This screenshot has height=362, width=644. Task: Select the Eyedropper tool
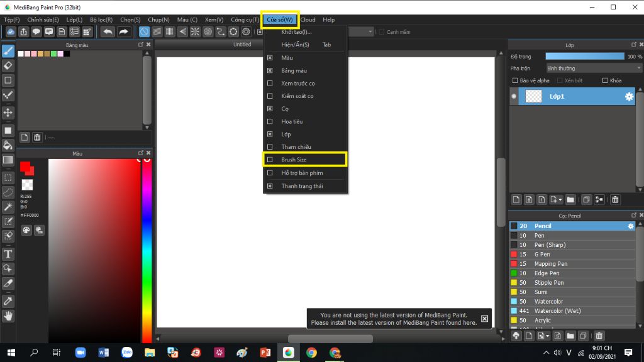pyautogui.click(x=8, y=301)
